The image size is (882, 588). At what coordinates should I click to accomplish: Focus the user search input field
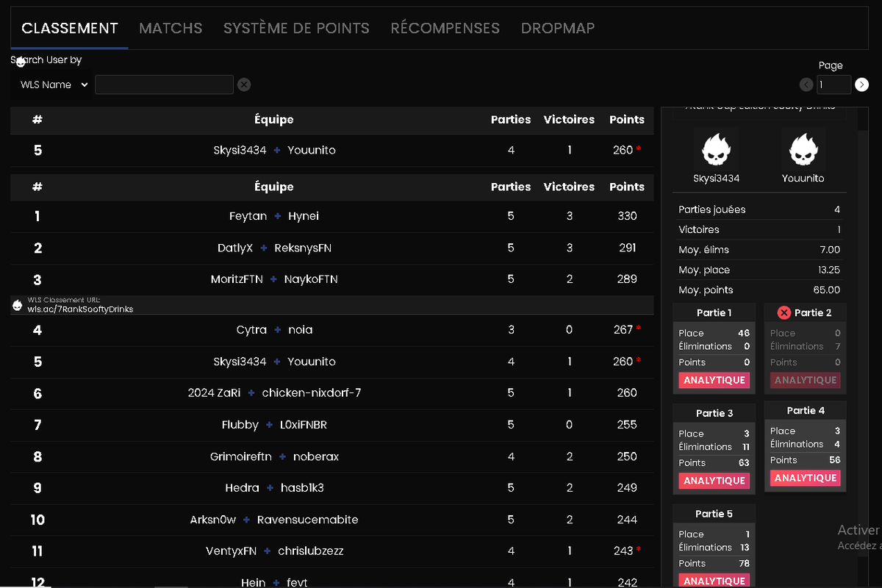coord(164,85)
